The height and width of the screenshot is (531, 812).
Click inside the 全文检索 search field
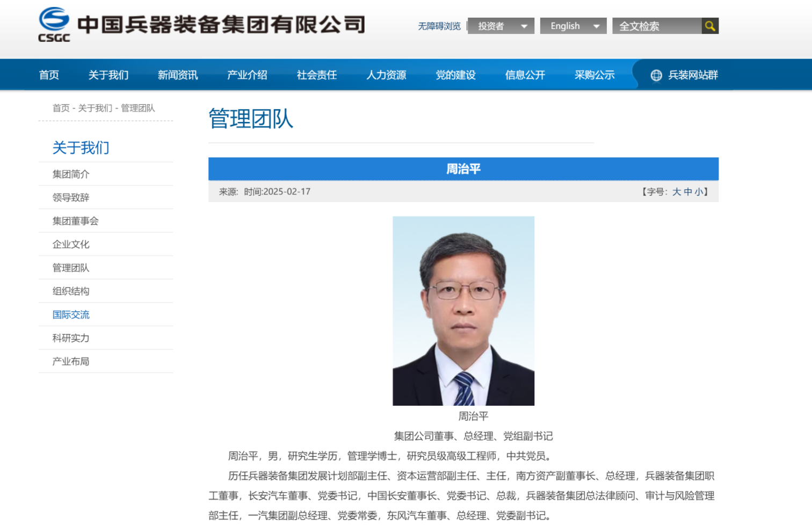coord(658,25)
